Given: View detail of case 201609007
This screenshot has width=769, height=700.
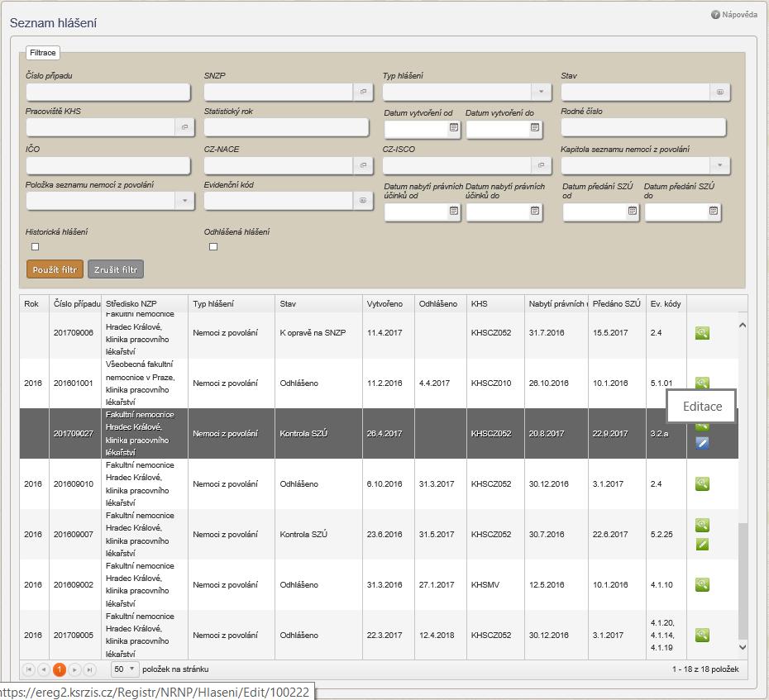Looking at the screenshot, I should (702, 525).
